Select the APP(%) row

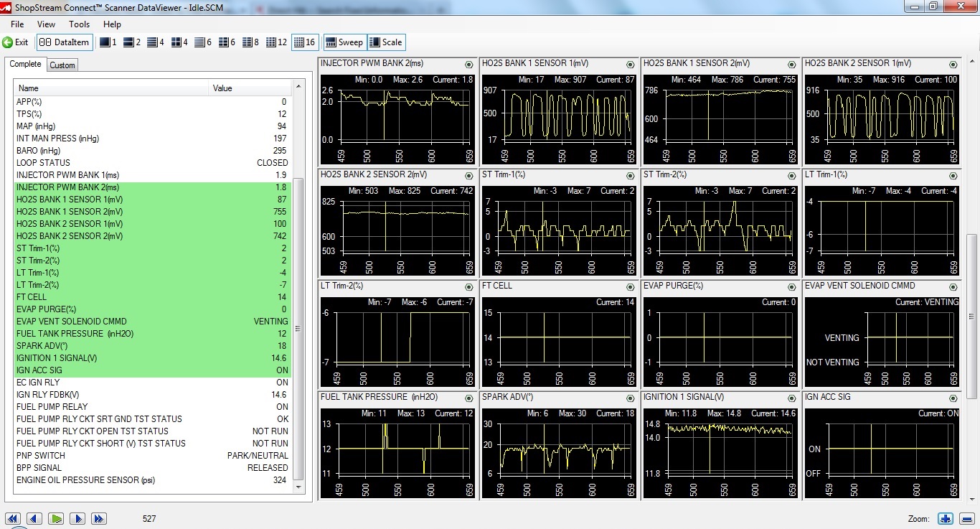(152, 102)
